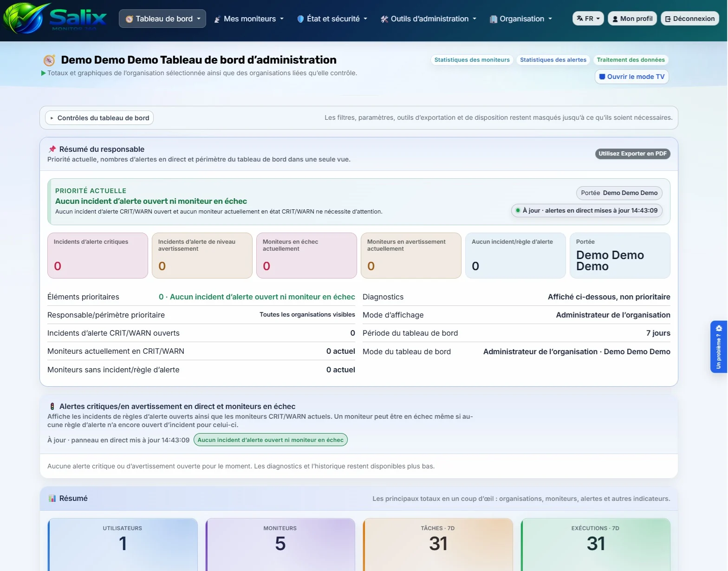
Task: Click the tools icon for Outils d'administration
Action: 384,19
